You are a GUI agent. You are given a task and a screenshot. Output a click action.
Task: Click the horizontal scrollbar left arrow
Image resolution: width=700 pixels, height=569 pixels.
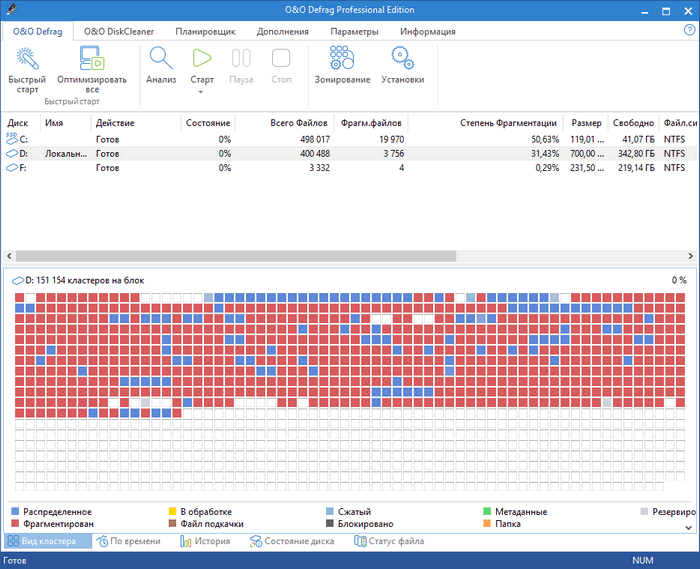coord(9,256)
